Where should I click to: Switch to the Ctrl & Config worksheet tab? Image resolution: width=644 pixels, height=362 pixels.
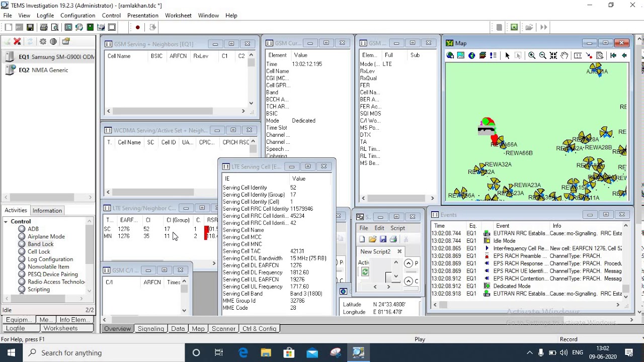pos(259,328)
